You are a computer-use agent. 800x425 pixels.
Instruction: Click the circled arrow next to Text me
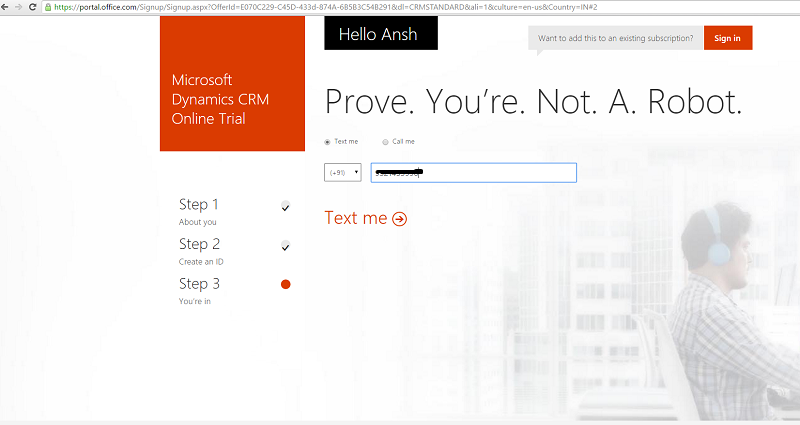(400, 219)
